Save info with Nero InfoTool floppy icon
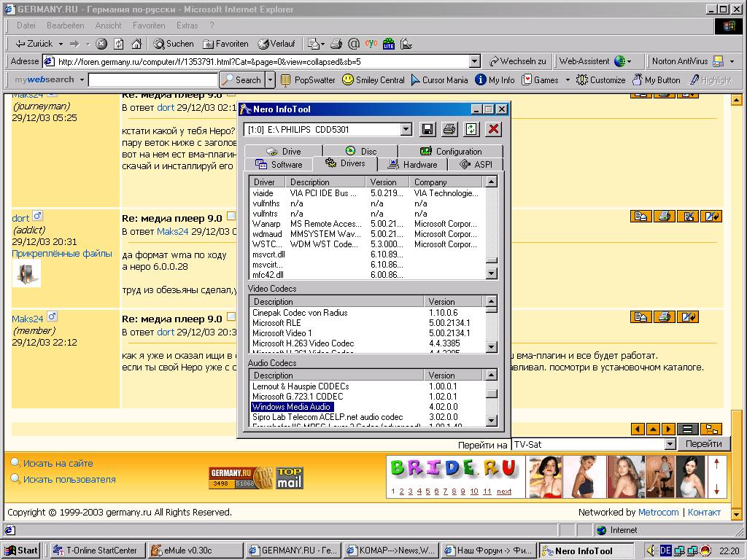This screenshot has height=560, width=747. point(427,129)
